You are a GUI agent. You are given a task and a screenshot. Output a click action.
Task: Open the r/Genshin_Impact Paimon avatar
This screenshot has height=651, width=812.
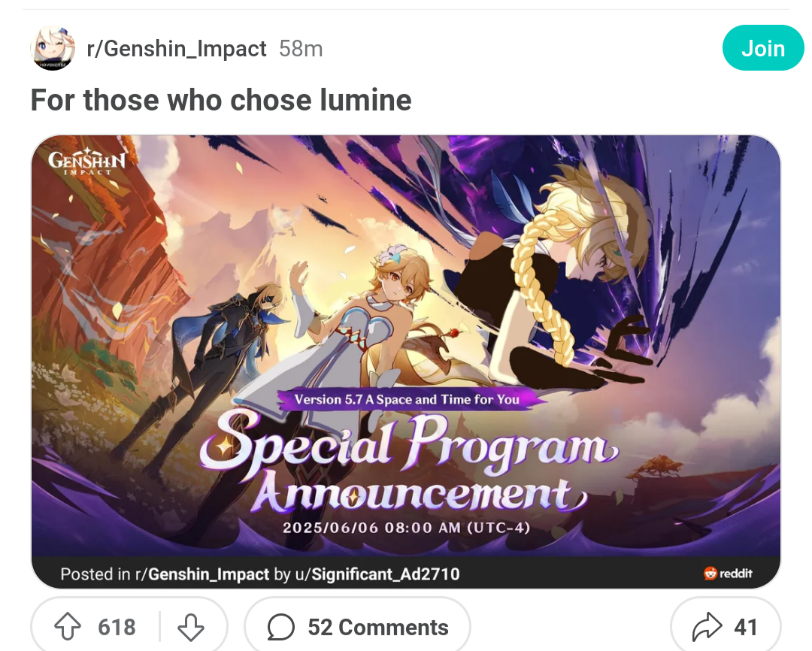[53, 48]
